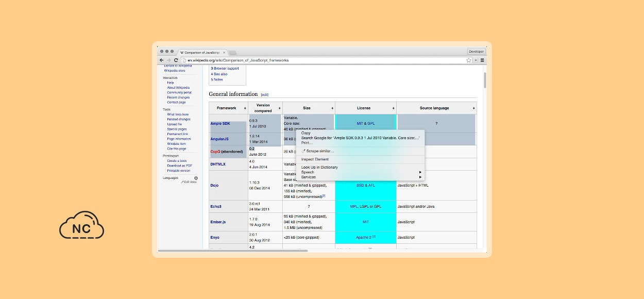The image size is (644, 299).
Task: Visit the About Wikipedia link
Action: click(178, 88)
